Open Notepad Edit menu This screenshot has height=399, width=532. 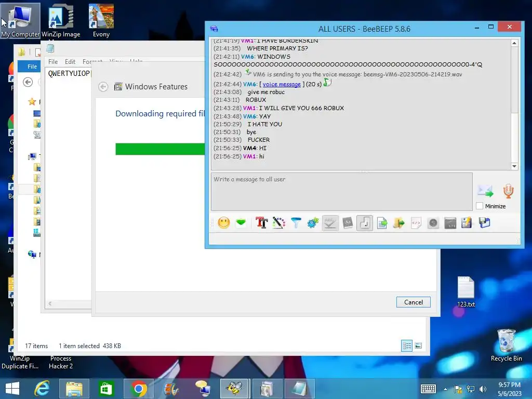[x=70, y=62]
